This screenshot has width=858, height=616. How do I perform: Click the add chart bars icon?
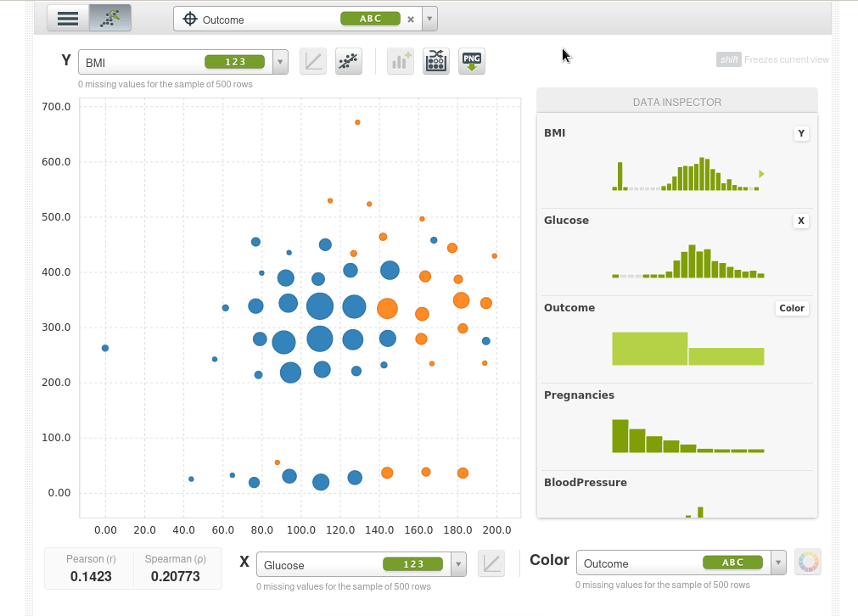pos(400,61)
